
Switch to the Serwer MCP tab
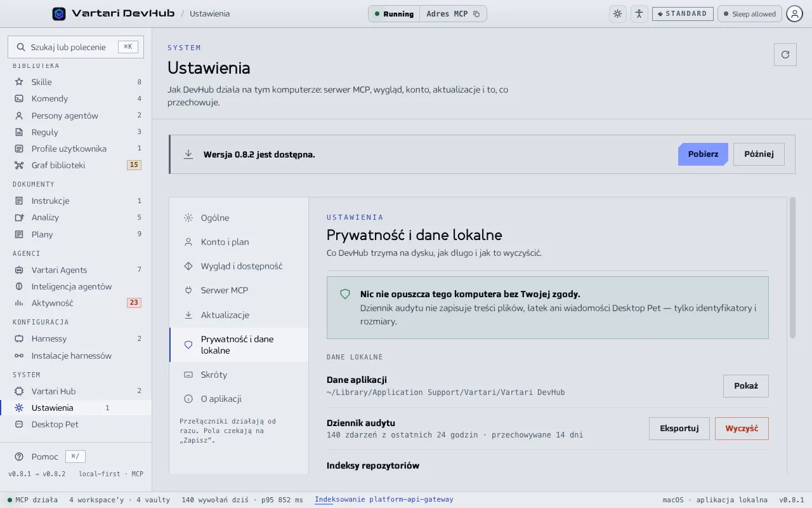[x=239, y=290]
